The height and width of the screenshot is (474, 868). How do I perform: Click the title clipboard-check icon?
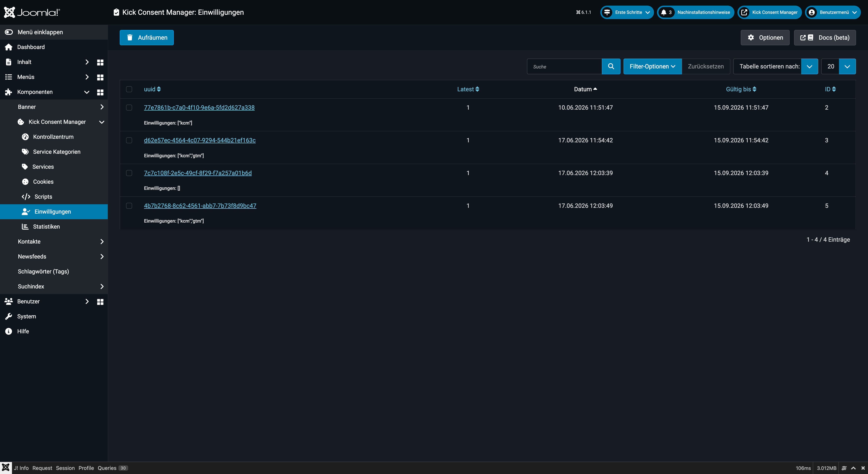click(116, 13)
